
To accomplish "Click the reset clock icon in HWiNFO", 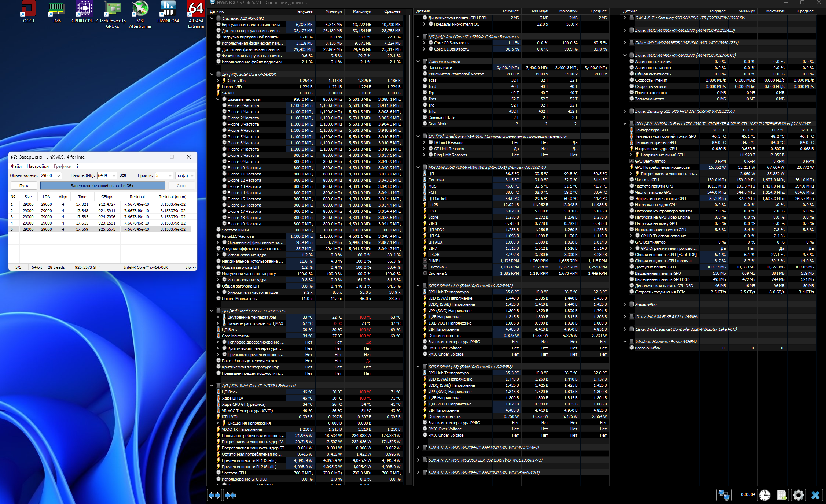I will [x=765, y=495].
